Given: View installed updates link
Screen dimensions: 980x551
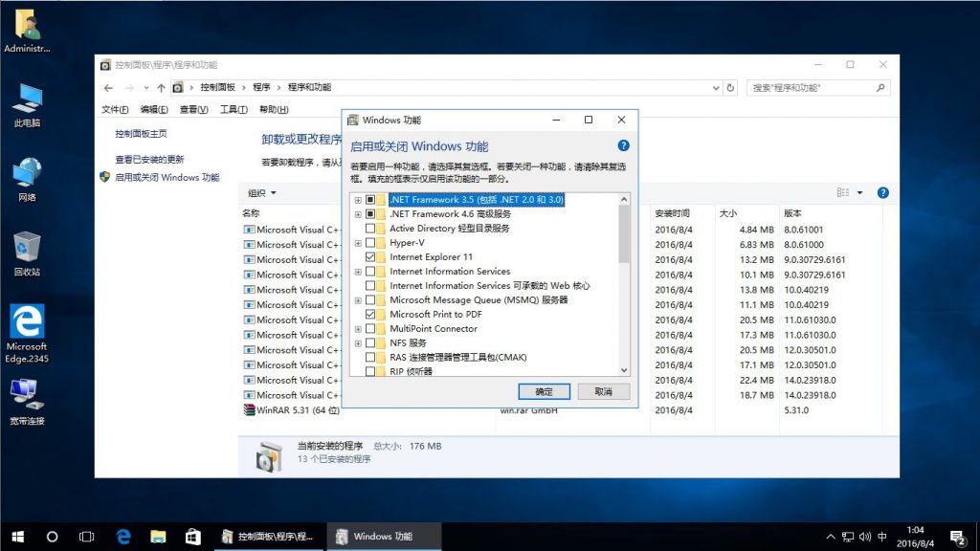Looking at the screenshot, I should coord(149,160).
